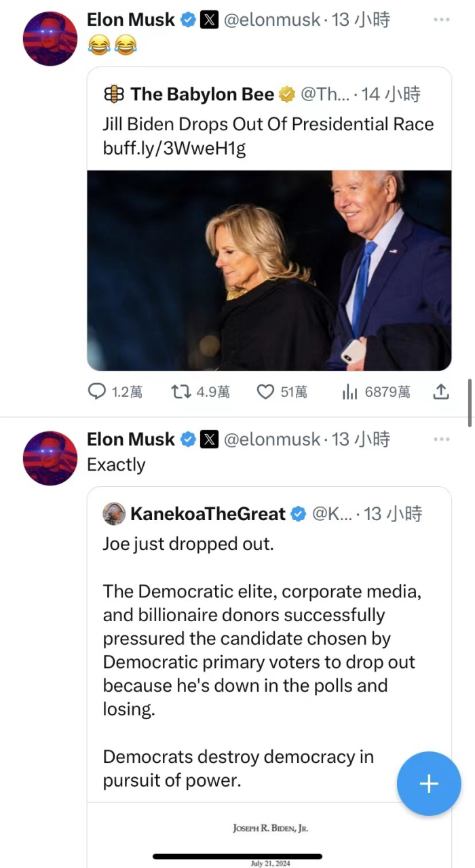Open Elon Musk's avatar on 'Exactly' tweet

pos(50,458)
